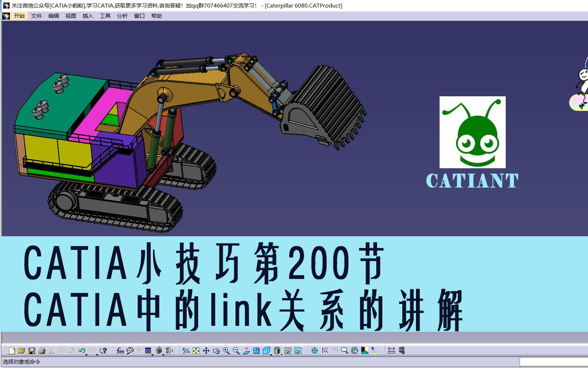Open the 视图 (View) menu
Screen dimensions: 588x368
71,16
